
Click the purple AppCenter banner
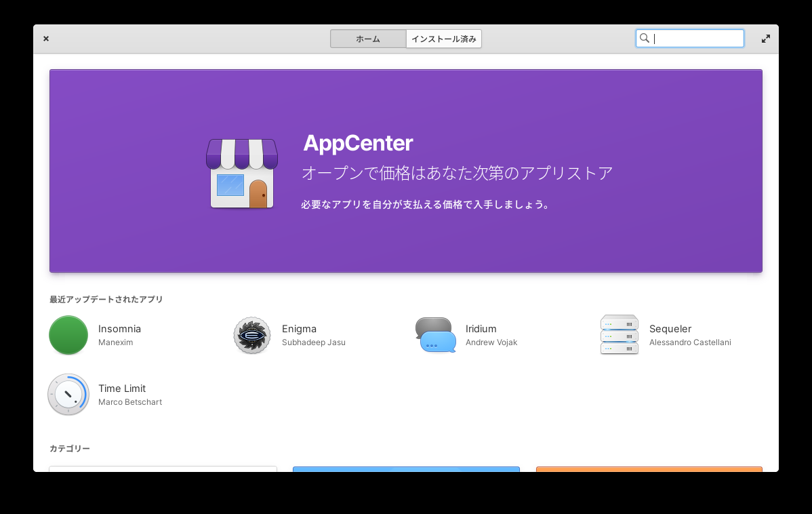click(406, 171)
